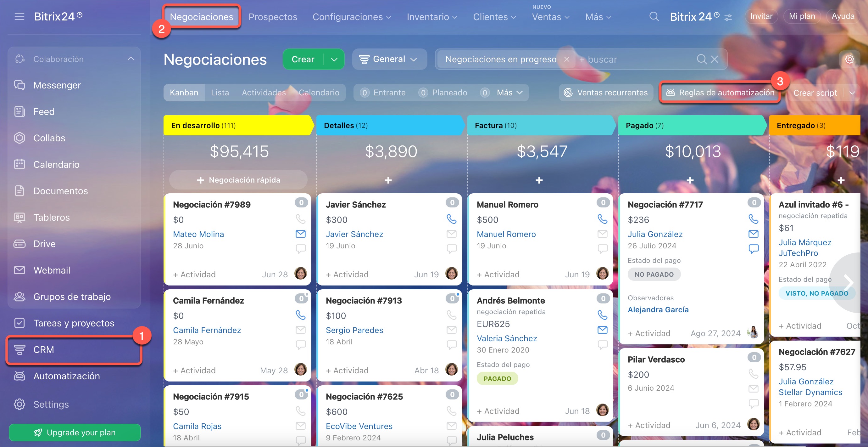This screenshot has height=447, width=868.
Task: Open Ventas recurrentes
Action: 606,93
